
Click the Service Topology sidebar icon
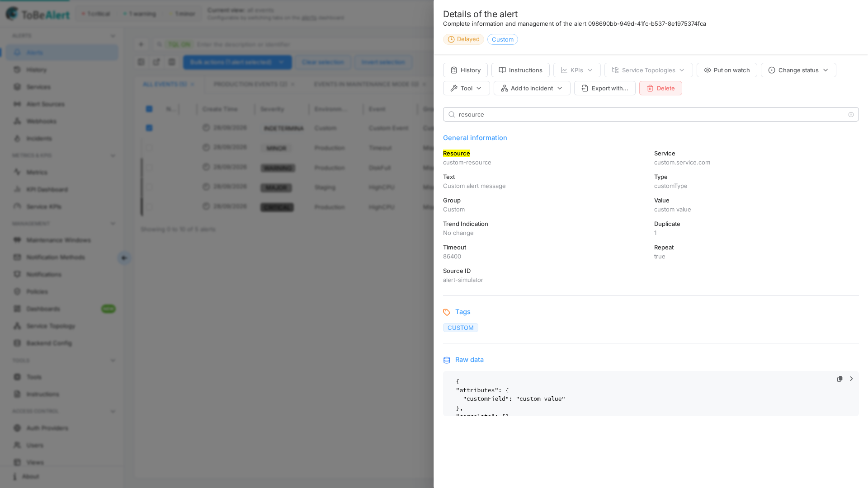coord(17,326)
